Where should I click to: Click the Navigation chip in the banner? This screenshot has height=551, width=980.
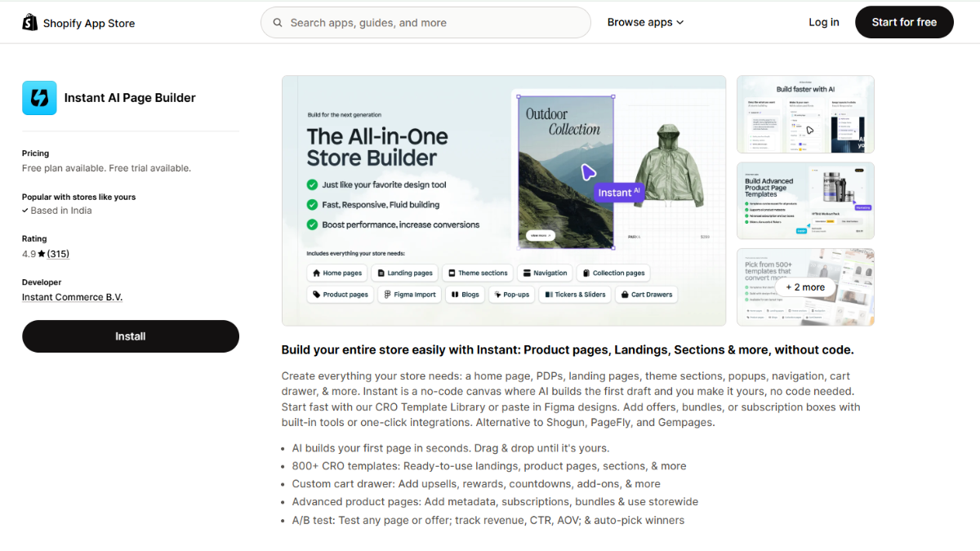click(545, 273)
